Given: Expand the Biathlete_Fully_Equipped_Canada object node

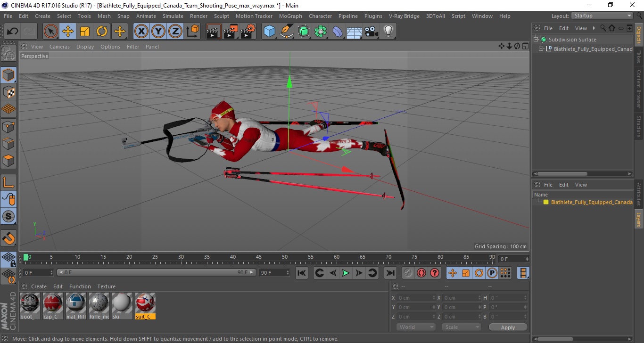Looking at the screenshot, I should pyautogui.click(x=541, y=49).
